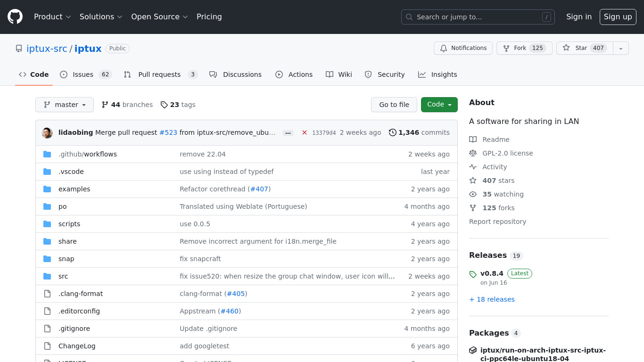View the 1,346 commits history
Screen dimensions: 644x362
point(419,132)
